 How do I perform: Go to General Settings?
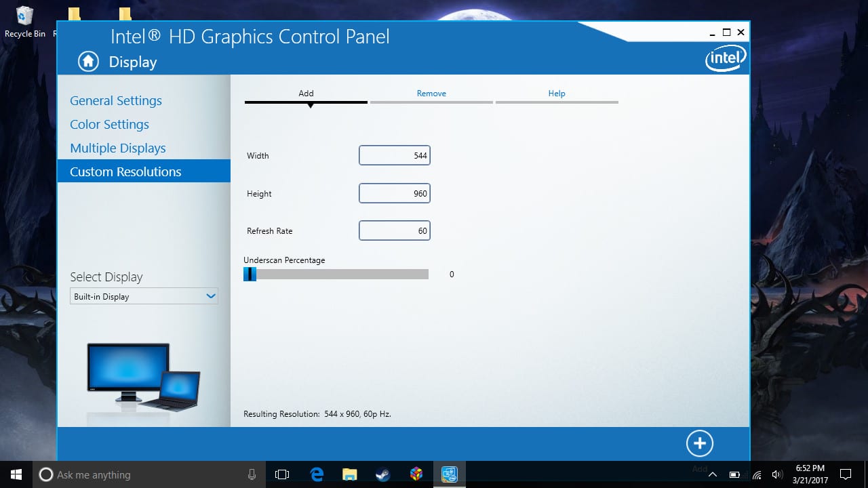[x=116, y=101]
